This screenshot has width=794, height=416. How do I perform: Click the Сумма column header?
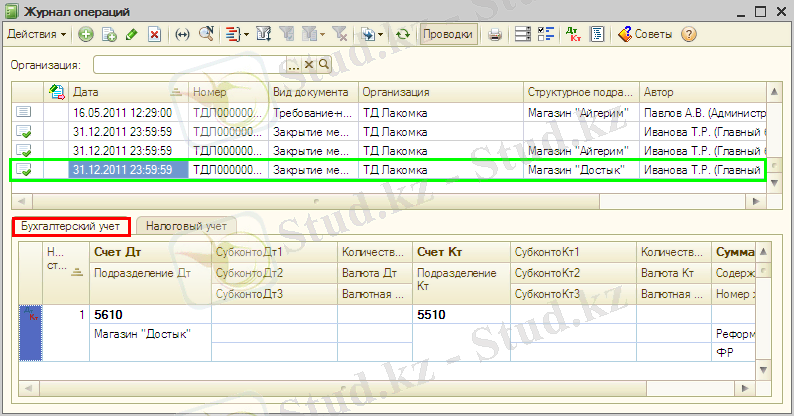pos(734,252)
